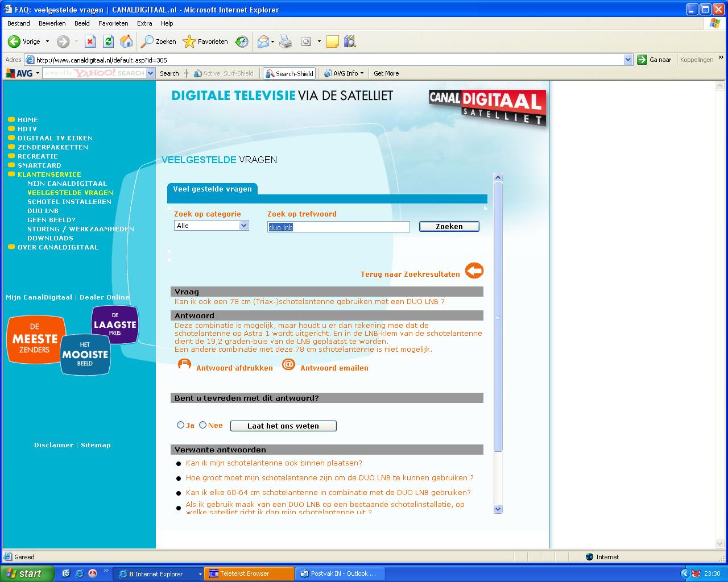
Task: Refresh the page with green arrows icon
Action: (x=108, y=41)
